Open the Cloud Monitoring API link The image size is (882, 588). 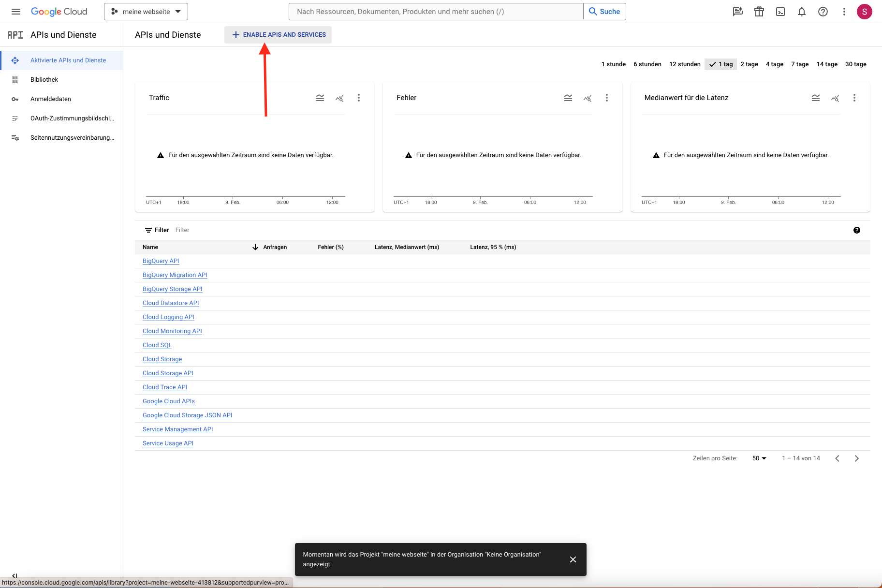point(172,331)
